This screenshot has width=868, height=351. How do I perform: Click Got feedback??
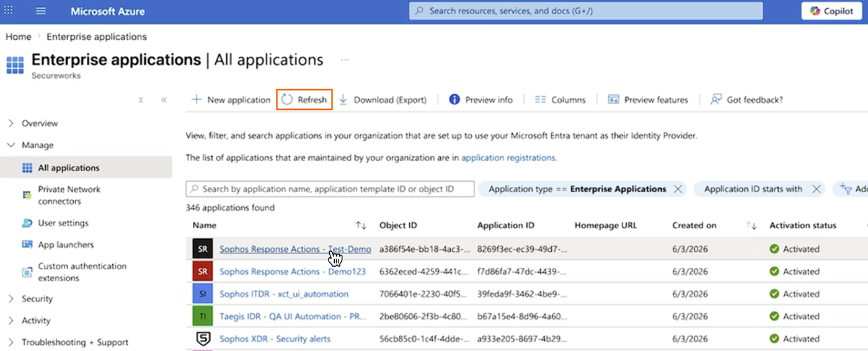[746, 100]
